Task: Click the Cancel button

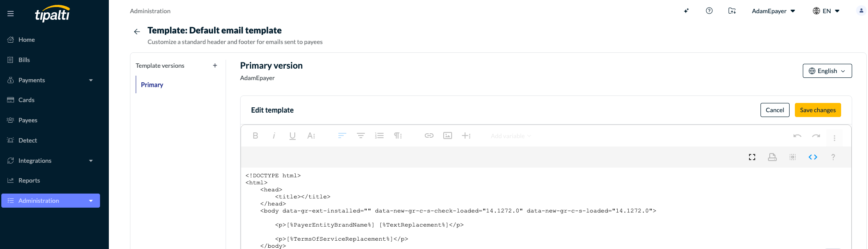Action: coord(775,110)
